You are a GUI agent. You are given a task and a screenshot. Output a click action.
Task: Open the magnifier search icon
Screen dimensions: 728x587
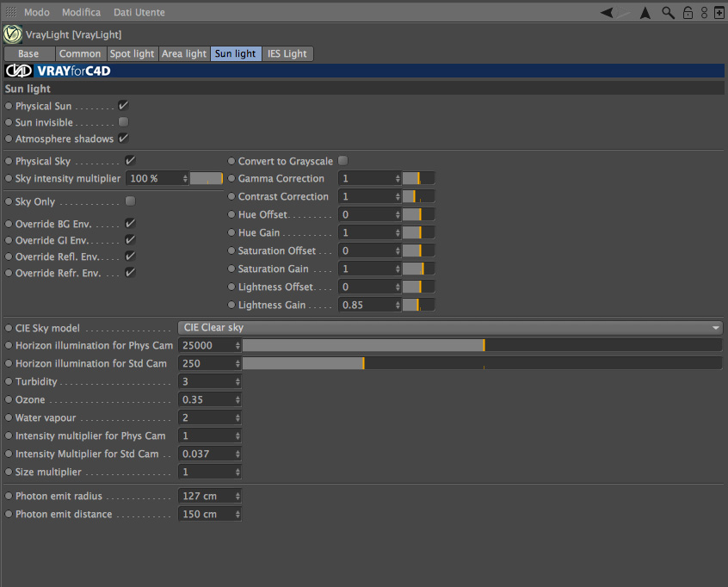click(x=668, y=13)
